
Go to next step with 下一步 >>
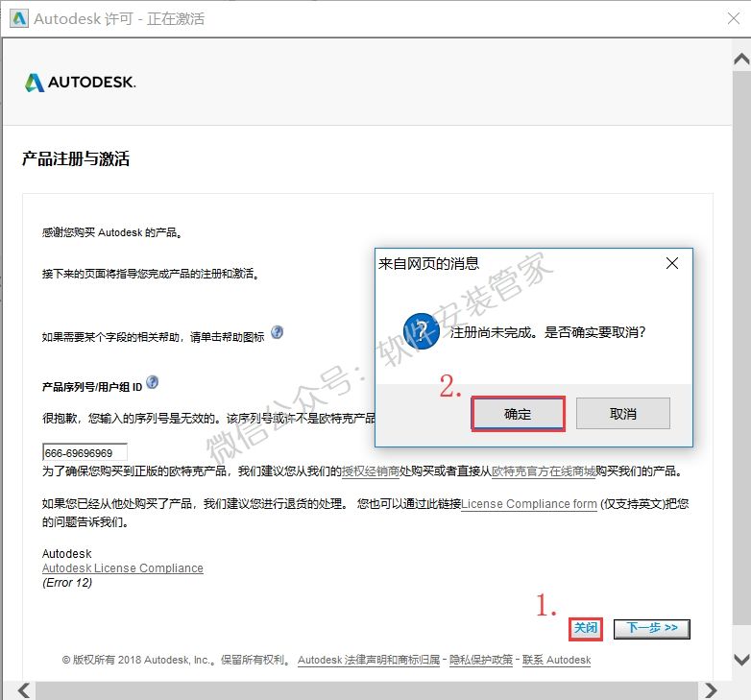coord(652,628)
